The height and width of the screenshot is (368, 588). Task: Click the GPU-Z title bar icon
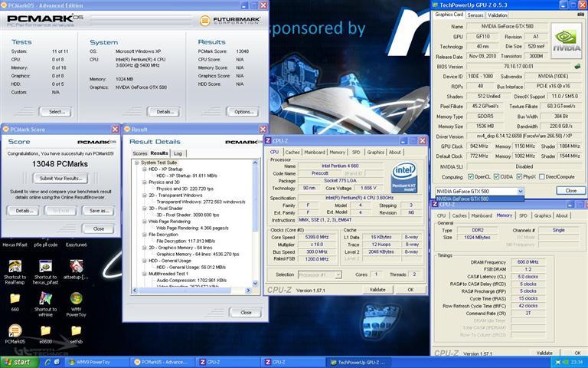[x=435, y=5]
